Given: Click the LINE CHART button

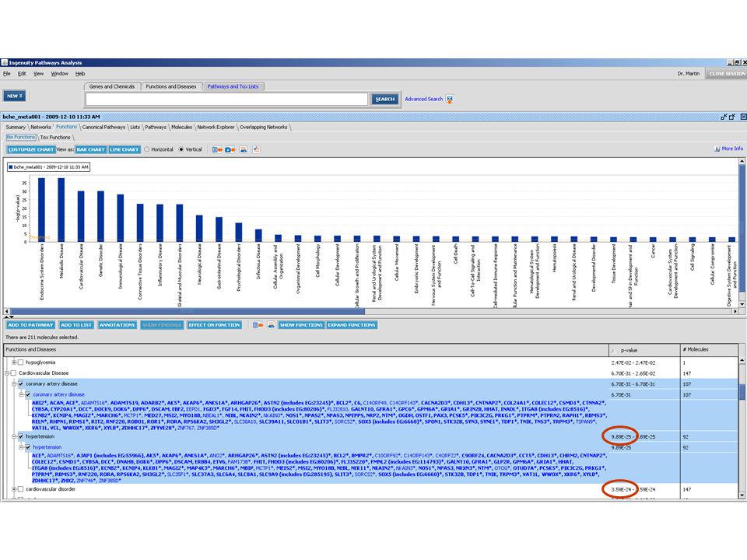Looking at the screenshot, I should [x=124, y=149].
